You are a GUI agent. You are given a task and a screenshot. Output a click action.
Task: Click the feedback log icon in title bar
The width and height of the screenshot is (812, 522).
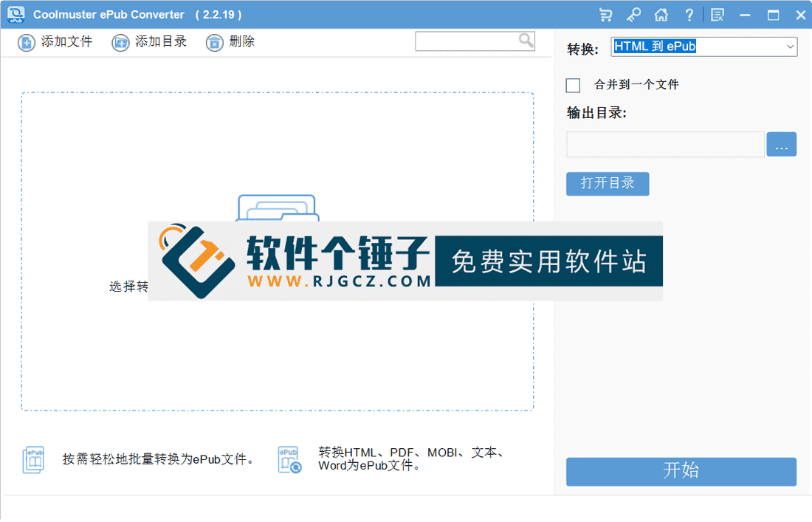pyautogui.click(x=717, y=14)
